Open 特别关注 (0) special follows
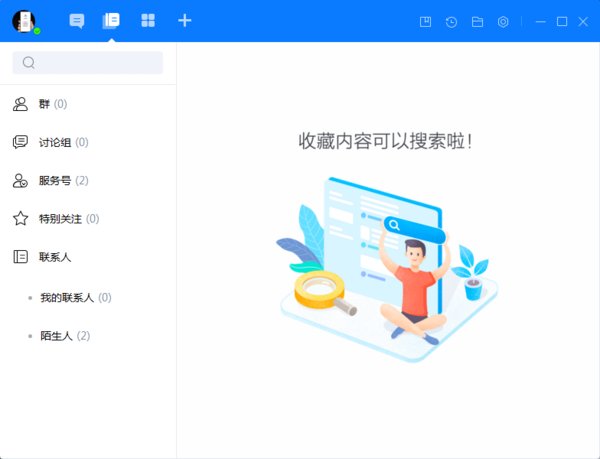The width and height of the screenshot is (600, 459). coord(88,219)
